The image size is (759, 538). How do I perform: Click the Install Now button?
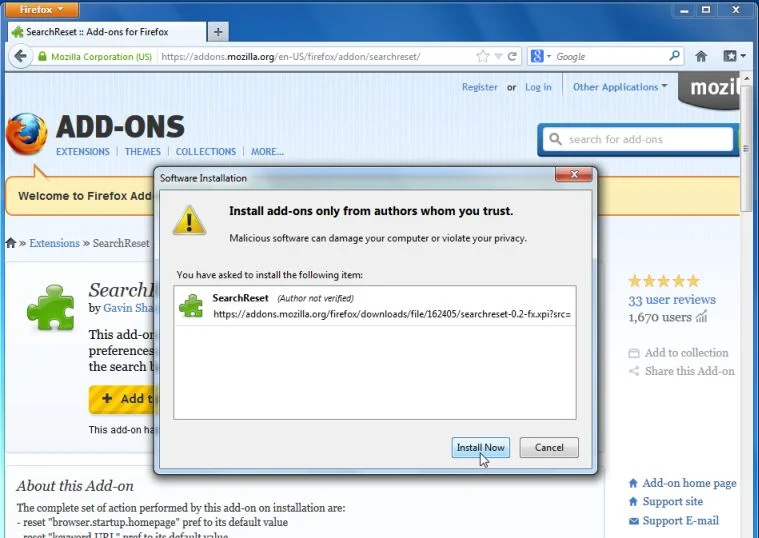(481, 447)
